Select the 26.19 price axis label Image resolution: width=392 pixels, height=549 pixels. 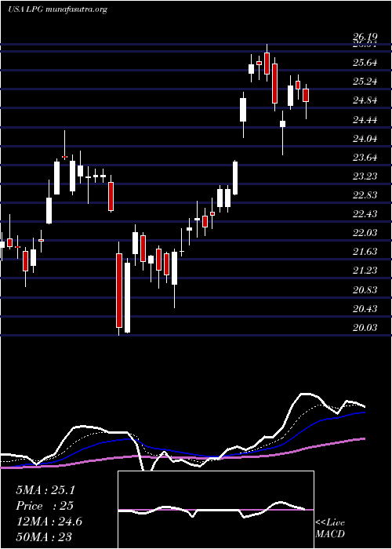[365, 37]
